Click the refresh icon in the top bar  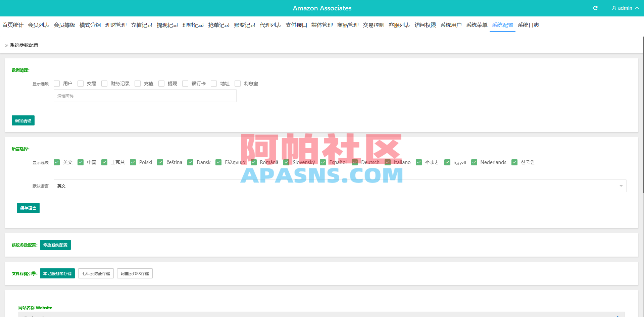[595, 8]
